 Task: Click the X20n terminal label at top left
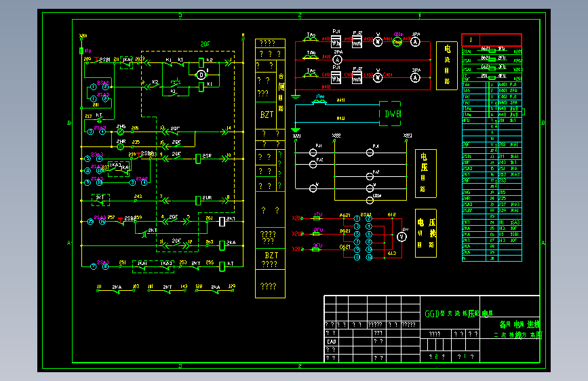[x=83, y=36]
